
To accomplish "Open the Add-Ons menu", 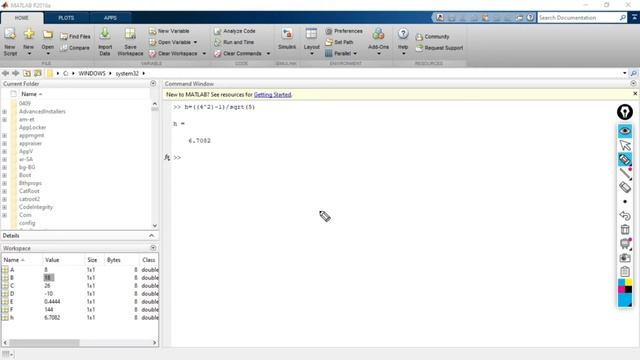I will 378,42.
